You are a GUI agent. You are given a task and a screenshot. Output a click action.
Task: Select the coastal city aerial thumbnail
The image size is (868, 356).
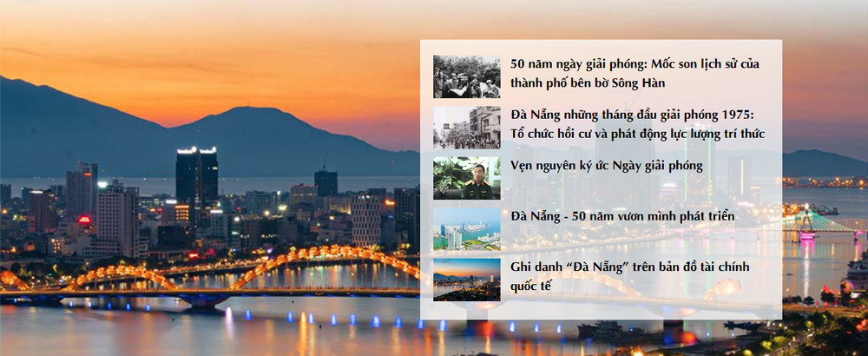466,228
